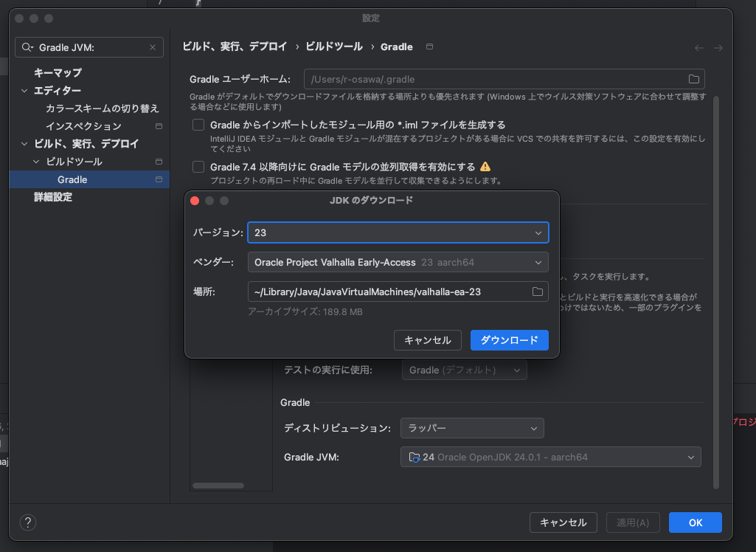Clear the Gradle JVM search text
Image resolution: width=756 pixels, height=552 pixels.
click(153, 47)
